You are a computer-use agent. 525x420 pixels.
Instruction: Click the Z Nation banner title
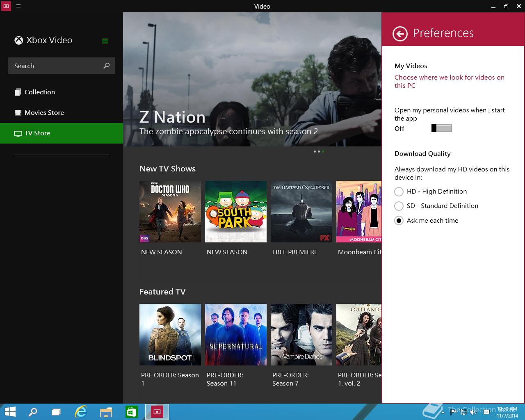coord(172,117)
